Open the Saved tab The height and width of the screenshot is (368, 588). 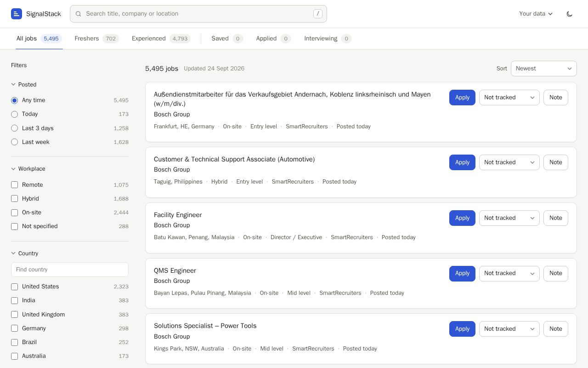(x=227, y=39)
